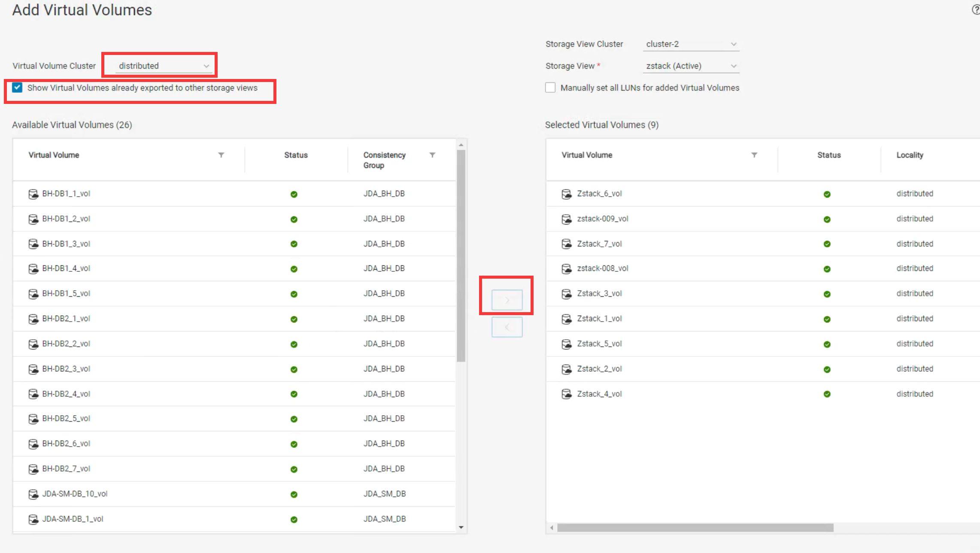Expand the Storage View zstack dropdown
The width and height of the screenshot is (980, 553).
tap(691, 66)
